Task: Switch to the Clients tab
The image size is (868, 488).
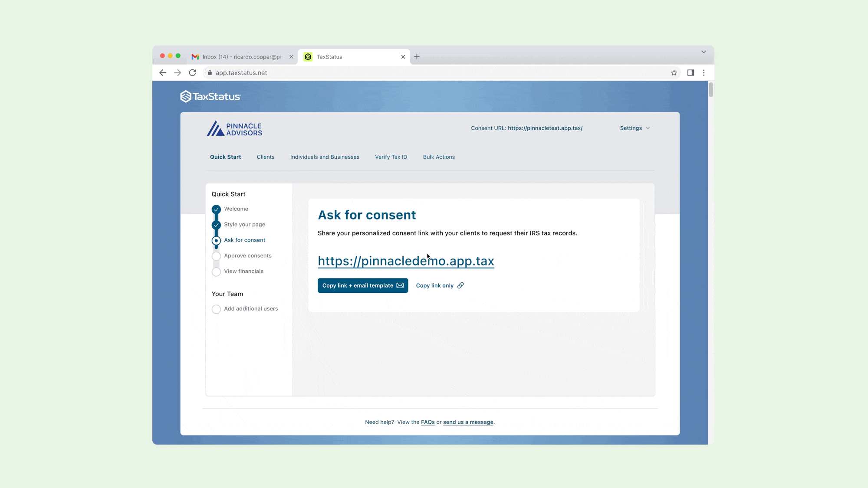Action: point(265,157)
